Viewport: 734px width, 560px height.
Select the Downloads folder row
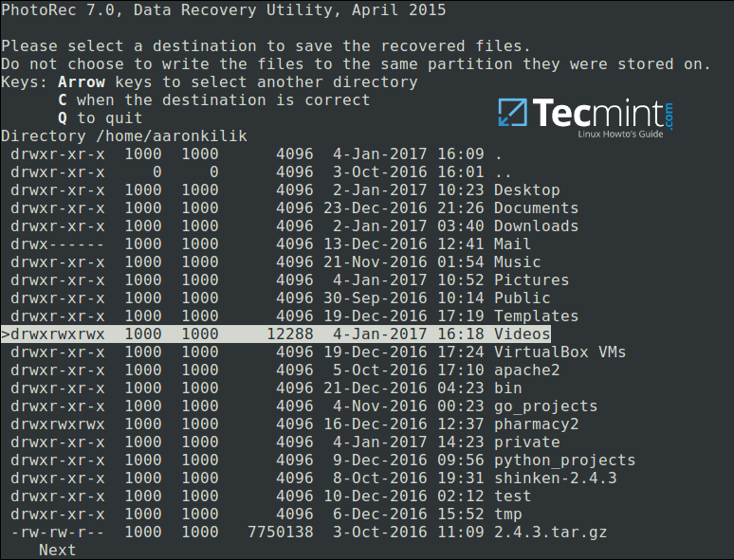point(536,226)
